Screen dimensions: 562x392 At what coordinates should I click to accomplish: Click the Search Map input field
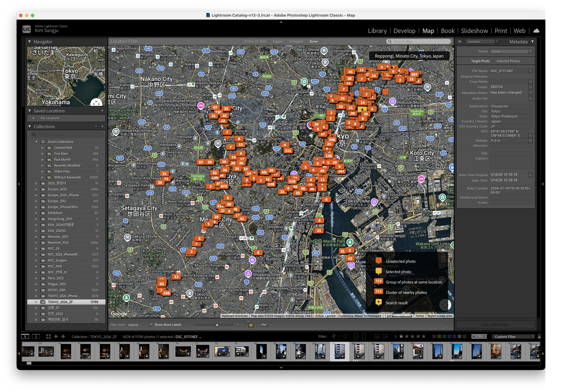(x=419, y=42)
